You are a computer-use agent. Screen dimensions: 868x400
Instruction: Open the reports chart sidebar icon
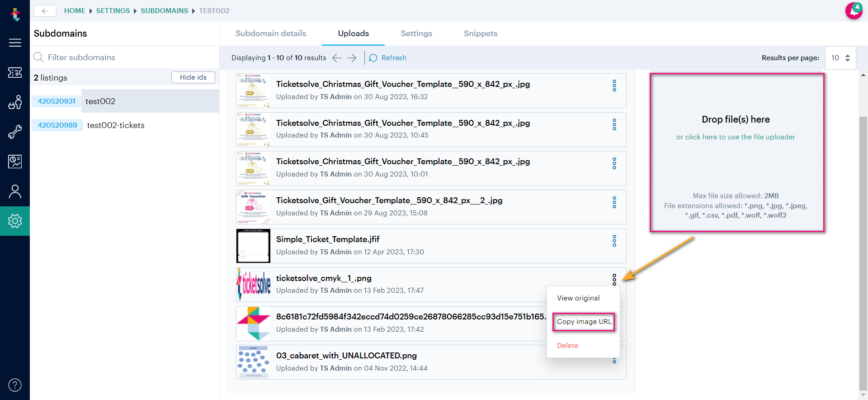pos(15,162)
